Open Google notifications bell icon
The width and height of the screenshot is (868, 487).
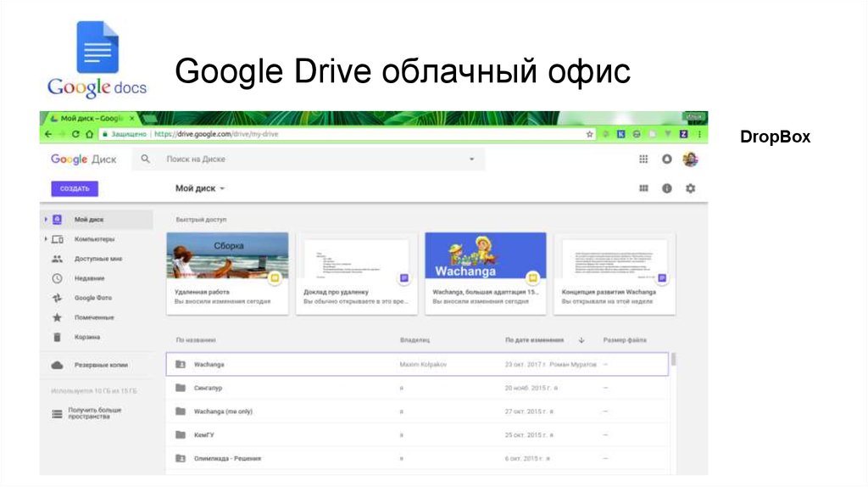pyautogui.click(x=666, y=159)
